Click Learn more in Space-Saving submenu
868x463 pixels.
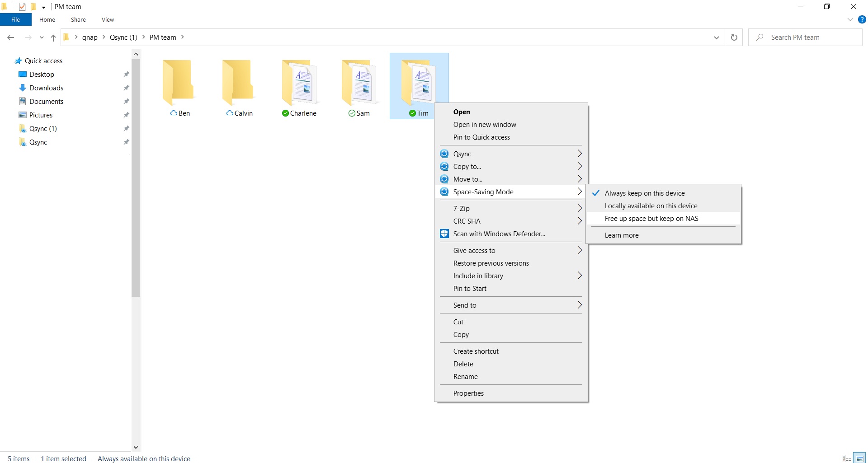coord(621,235)
